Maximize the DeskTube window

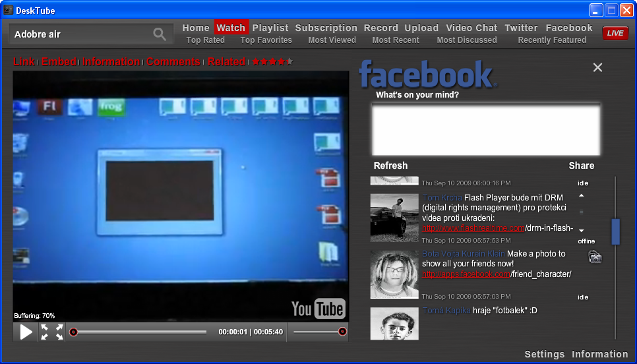pos(611,10)
